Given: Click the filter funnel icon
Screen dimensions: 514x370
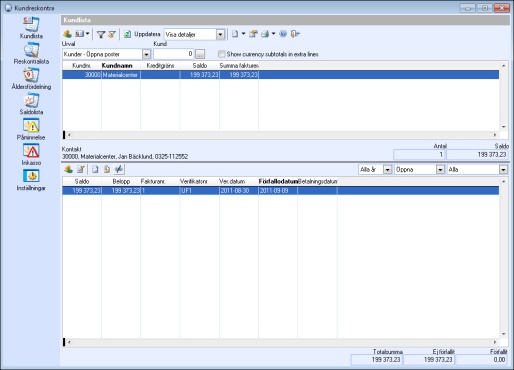Looking at the screenshot, I should click(101, 34).
